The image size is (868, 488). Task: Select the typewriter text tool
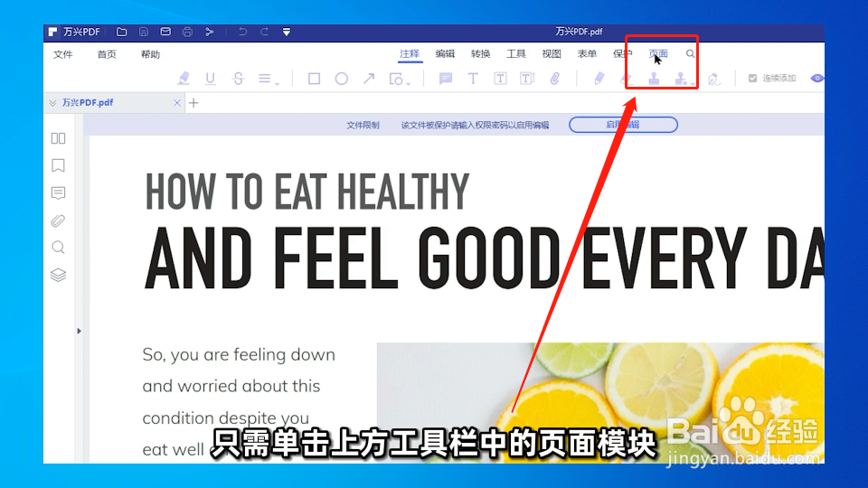tap(473, 79)
